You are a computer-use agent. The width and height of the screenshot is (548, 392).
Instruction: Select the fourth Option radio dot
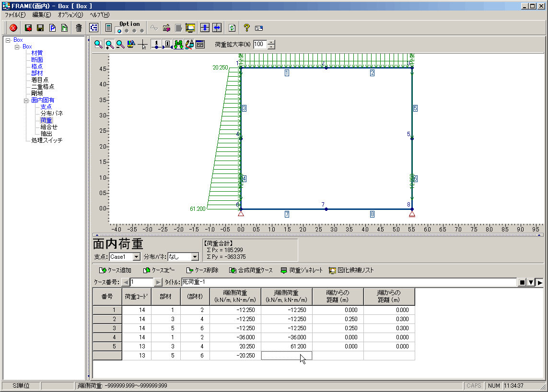pyautogui.click(x=141, y=31)
